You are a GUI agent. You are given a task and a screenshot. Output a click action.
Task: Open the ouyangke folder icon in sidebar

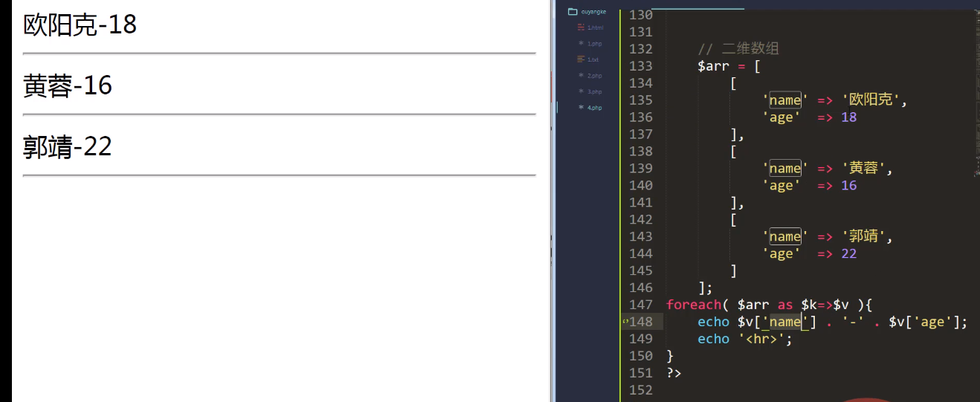tap(573, 12)
